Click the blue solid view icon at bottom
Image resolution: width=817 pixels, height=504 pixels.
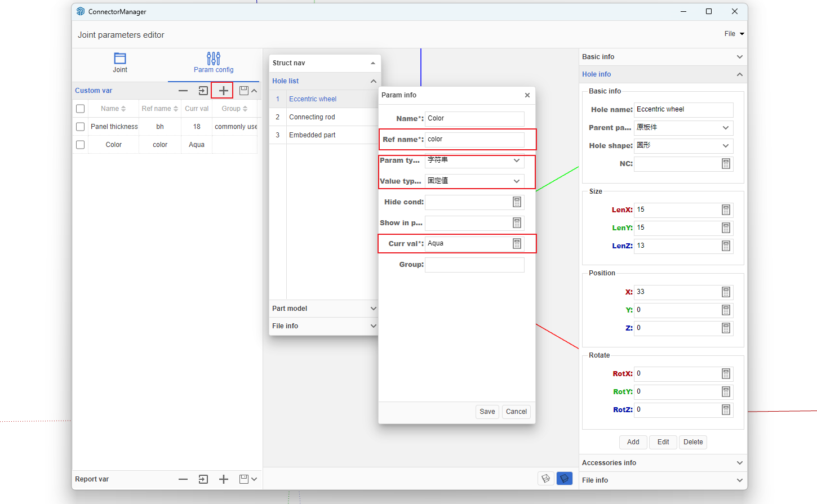tap(564, 479)
